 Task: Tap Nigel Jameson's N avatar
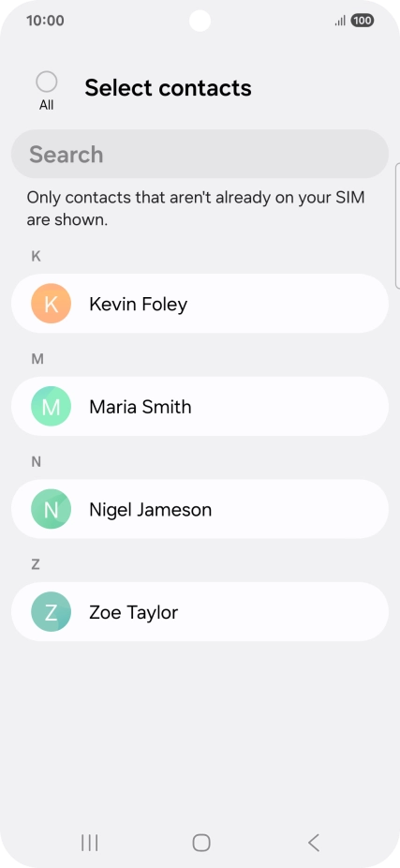click(x=51, y=509)
